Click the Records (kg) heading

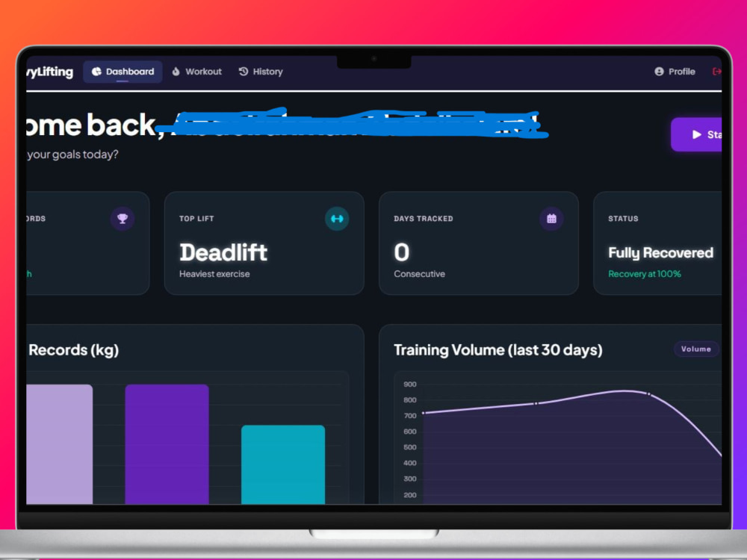tap(73, 350)
